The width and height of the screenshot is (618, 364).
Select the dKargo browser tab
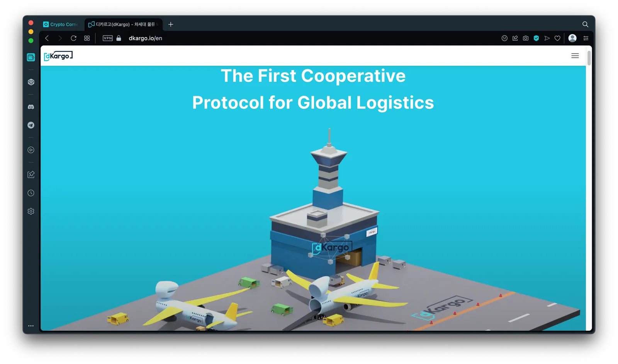click(123, 24)
